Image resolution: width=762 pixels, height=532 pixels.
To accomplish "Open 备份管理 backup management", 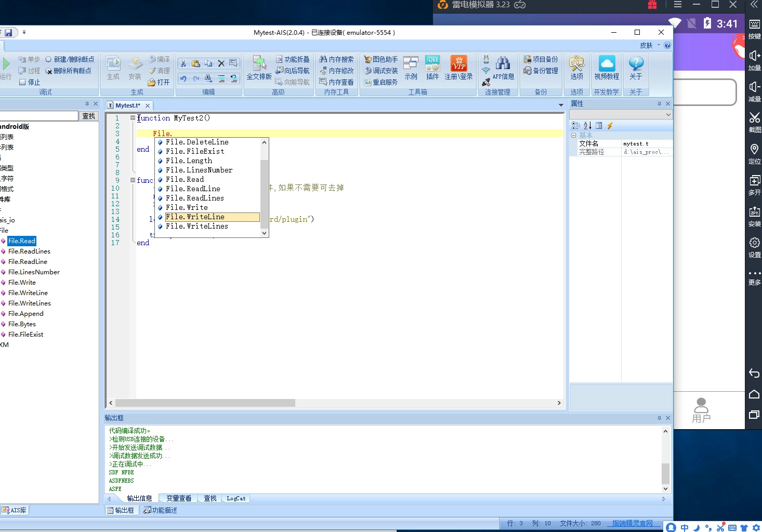I will click(x=541, y=71).
